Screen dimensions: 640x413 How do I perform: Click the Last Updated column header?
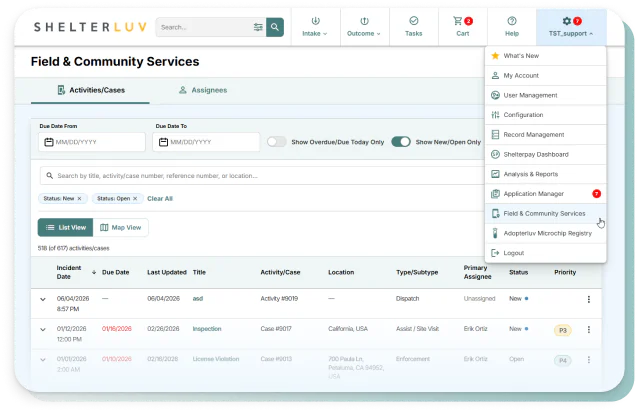tap(167, 272)
